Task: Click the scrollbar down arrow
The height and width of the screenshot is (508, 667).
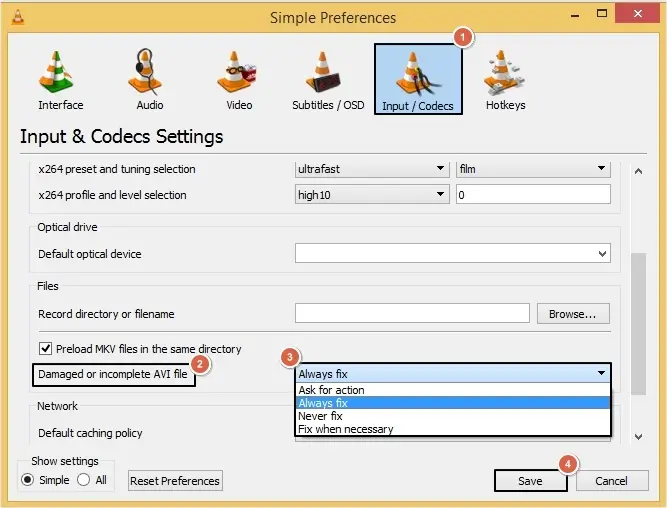Action: (x=638, y=437)
